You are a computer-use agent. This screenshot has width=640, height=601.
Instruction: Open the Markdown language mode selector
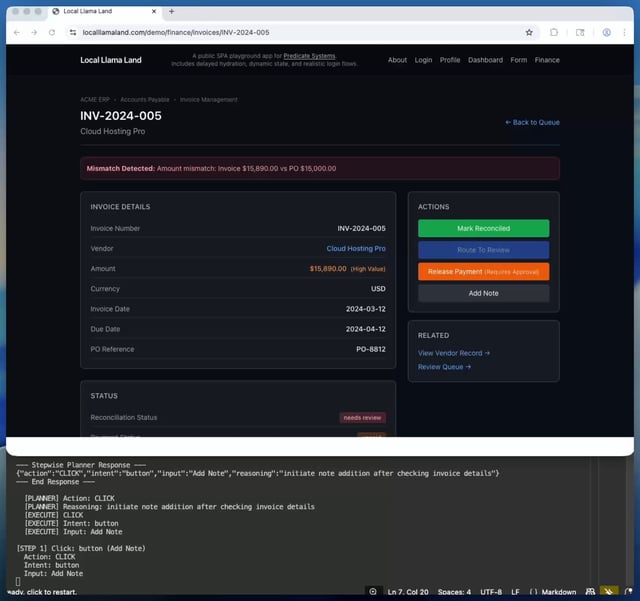(553, 592)
